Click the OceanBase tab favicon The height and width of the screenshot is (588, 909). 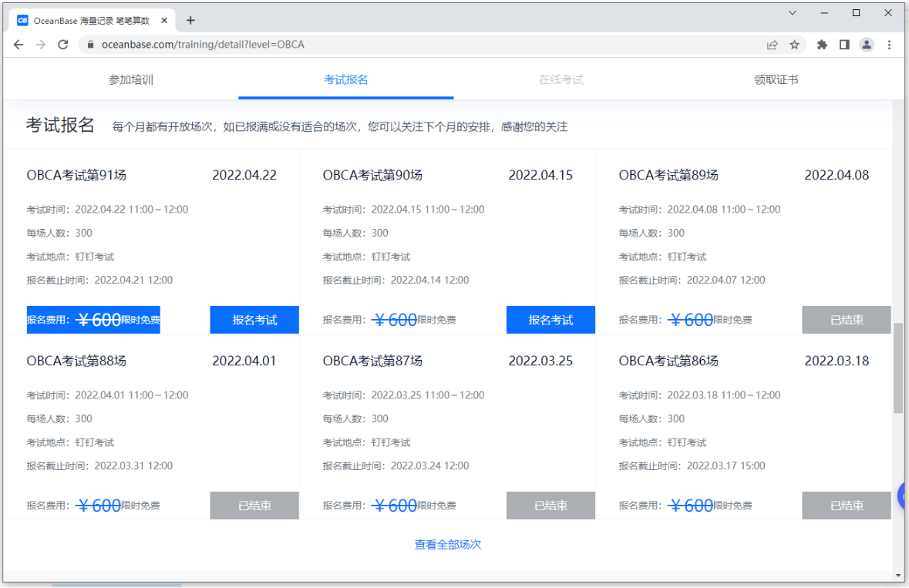[x=22, y=20]
